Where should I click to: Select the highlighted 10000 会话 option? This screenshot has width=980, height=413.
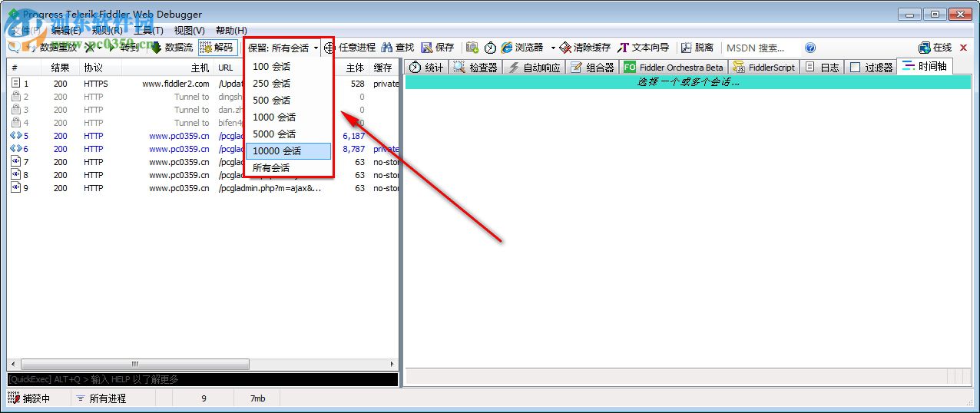click(x=289, y=151)
